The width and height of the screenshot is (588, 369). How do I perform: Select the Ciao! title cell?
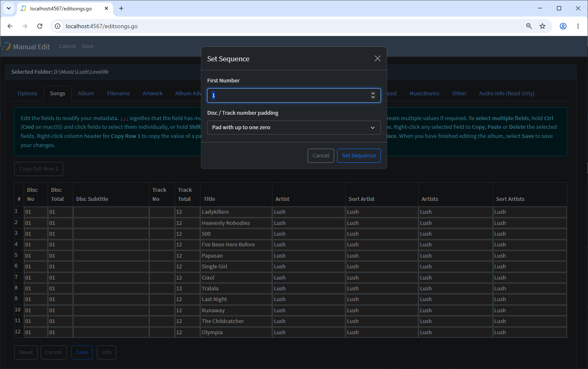(236, 278)
